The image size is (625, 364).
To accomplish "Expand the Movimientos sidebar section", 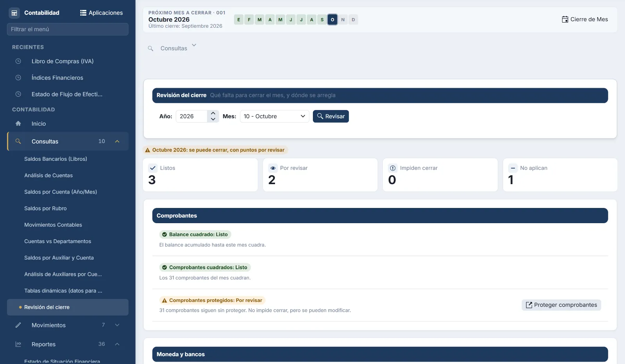I will [x=117, y=325].
